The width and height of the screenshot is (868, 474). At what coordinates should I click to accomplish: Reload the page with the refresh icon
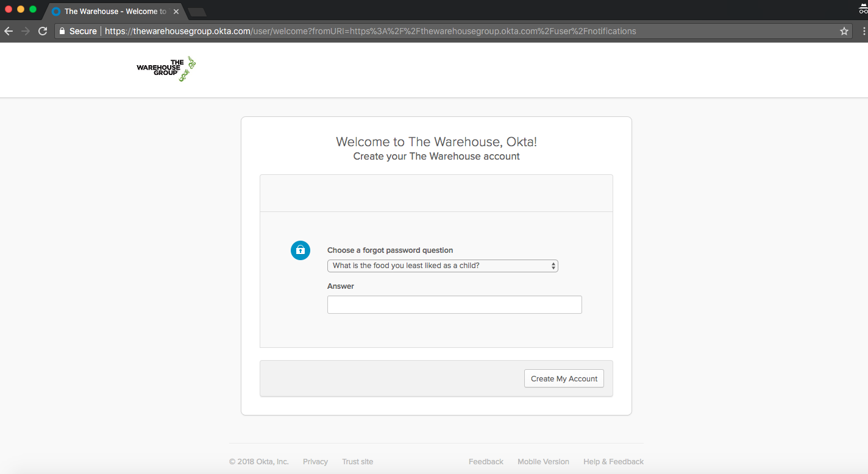(x=43, y=31)
